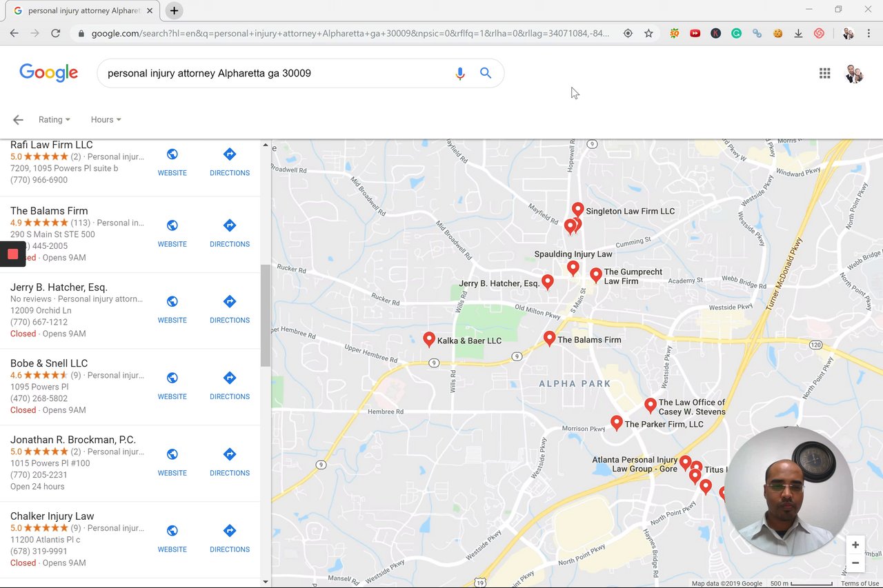The width and height of the screenshot is (883, 588).
Task: Open The Balams Firm website icon
Action: click(x=172, y=225)
